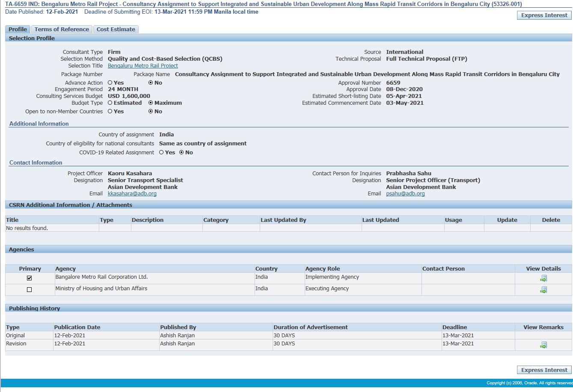This screenshot has width=573, height=392.
Task: Click Project Officer name Kaoru Kasahara
Action: 130,173
